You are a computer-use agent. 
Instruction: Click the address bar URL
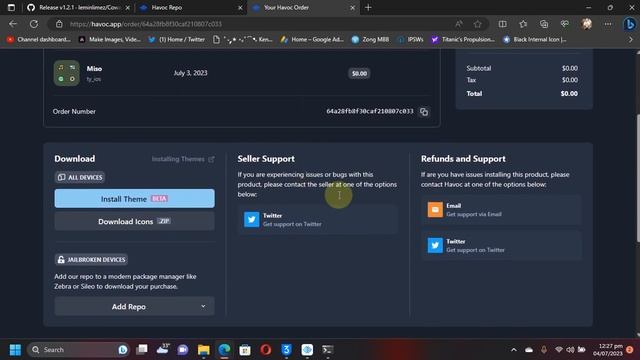146,24
